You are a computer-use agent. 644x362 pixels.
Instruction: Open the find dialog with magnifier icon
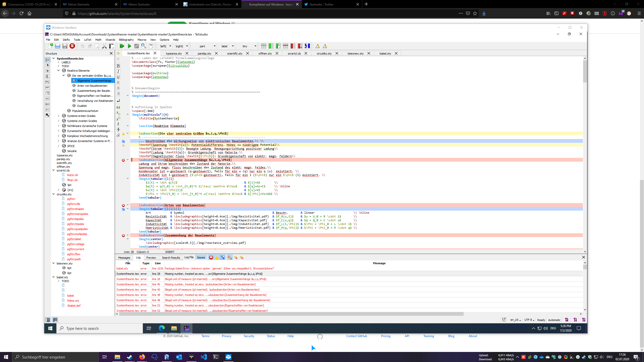coord(144,46)
